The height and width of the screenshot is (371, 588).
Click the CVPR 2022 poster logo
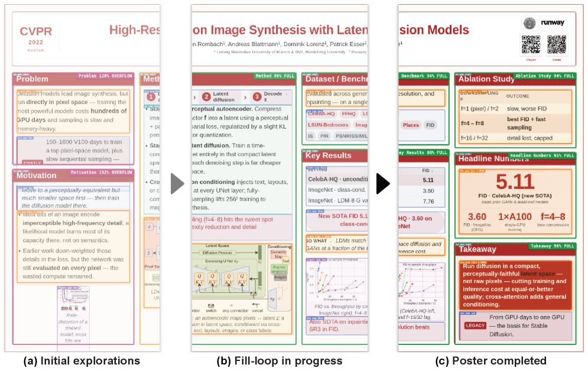point(36,38)
